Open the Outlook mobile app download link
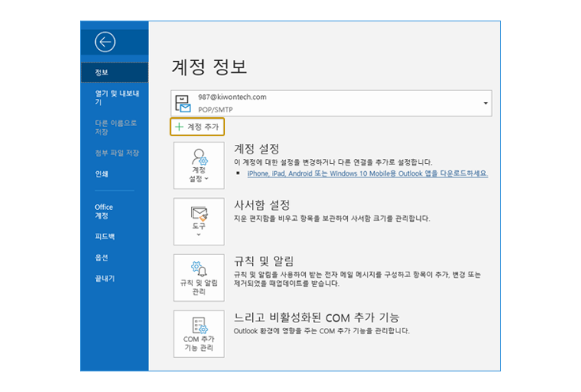 [x=367, y=173]
